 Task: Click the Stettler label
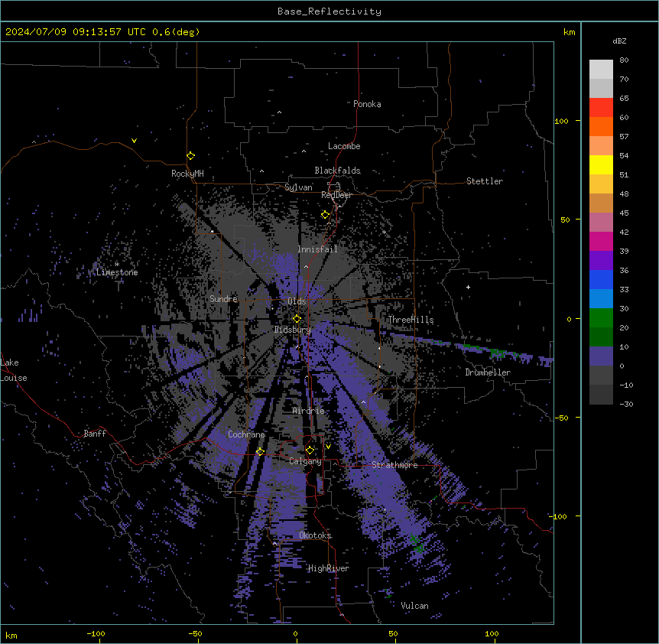coord(485,181)
